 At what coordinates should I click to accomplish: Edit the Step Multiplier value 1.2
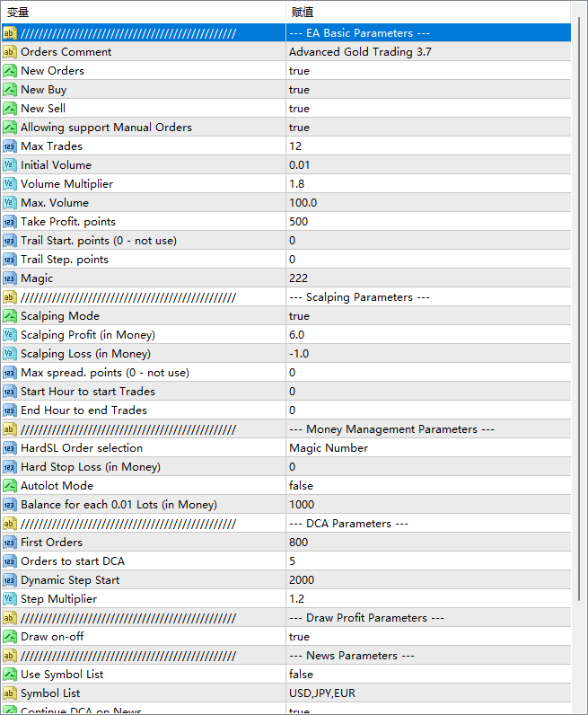point(428,599)
